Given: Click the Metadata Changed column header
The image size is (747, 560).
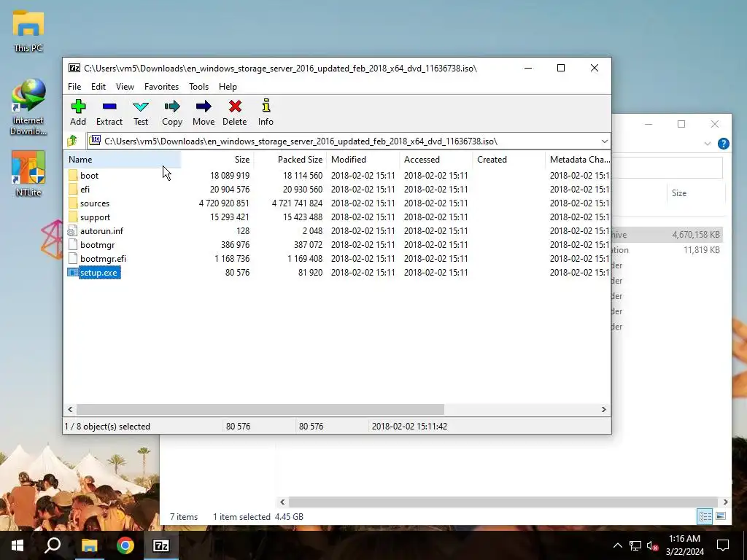Looking at the screenshot, I should [578, 160].
